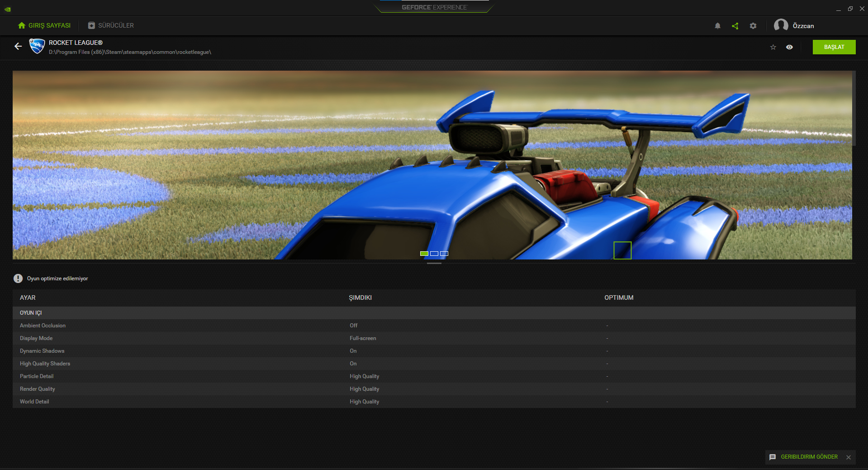The width and height of the screenshot is (868, 470).
Task: Click the vertical scrollbar on the right
Action: coord(854,109)
